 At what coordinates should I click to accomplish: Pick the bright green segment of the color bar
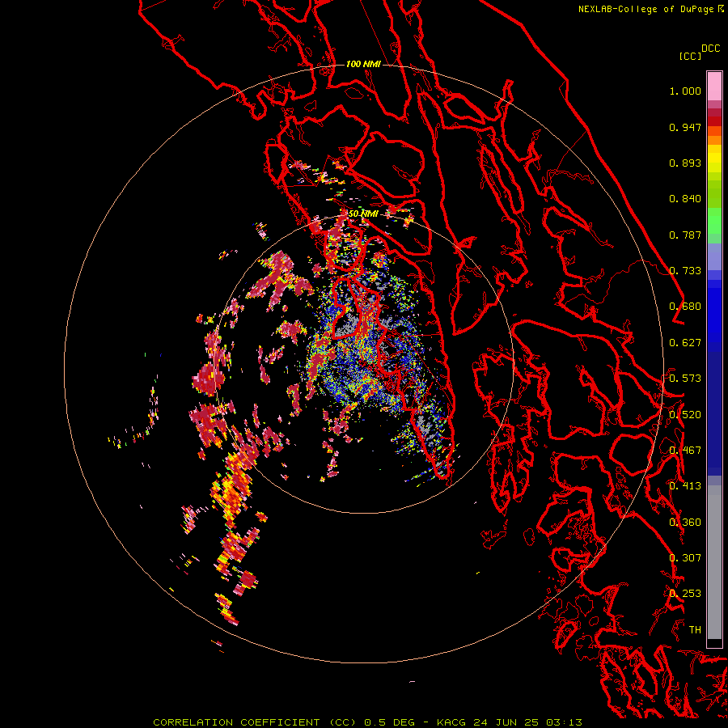714,221
